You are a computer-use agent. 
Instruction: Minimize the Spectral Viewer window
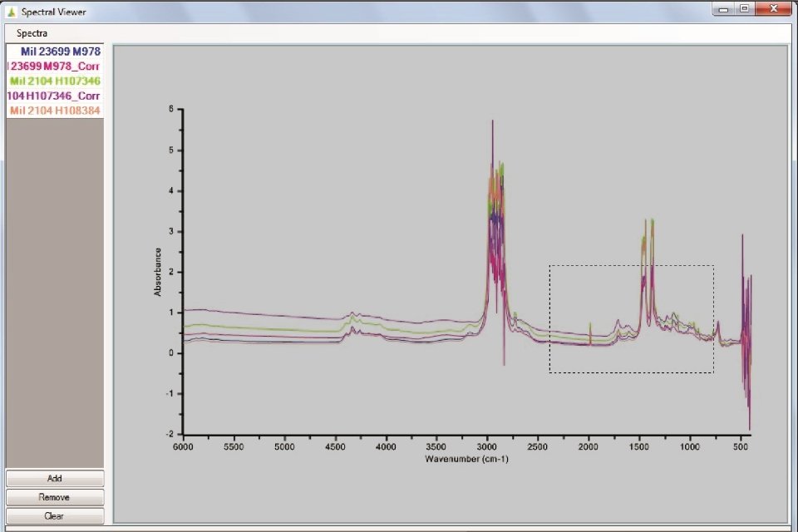725,9
